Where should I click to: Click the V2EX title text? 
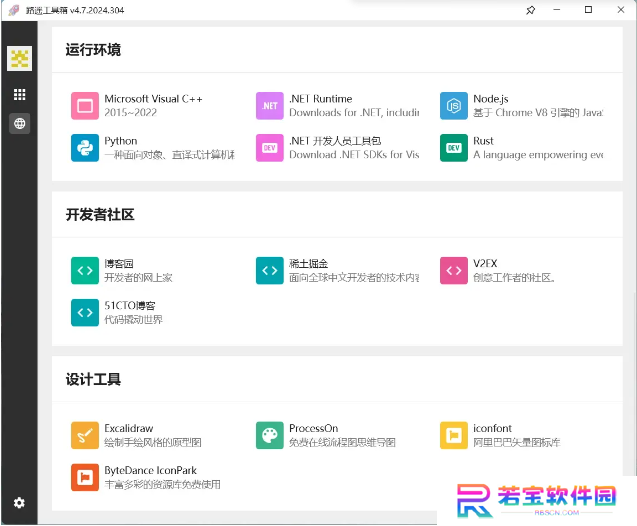pos(485,264)
